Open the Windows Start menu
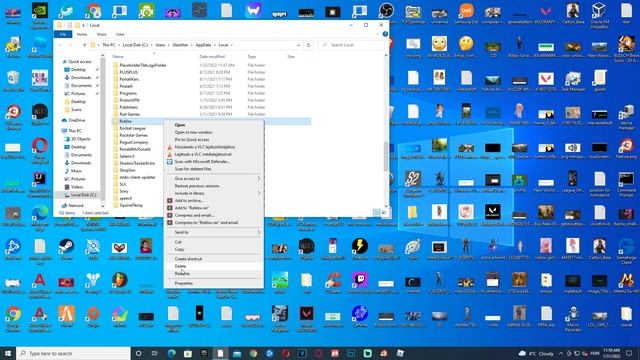 (8, 353)
